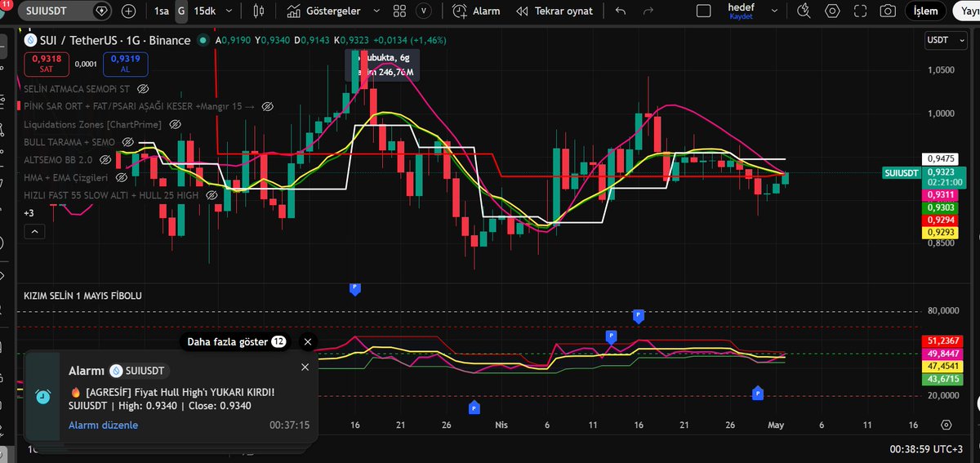Image resolution: width=980 pixels, height=463 pixels.
Task: Toggle visibility of HIZLI FAST 55 indicator
Action: pyautogui.click(x=212, y=195)
